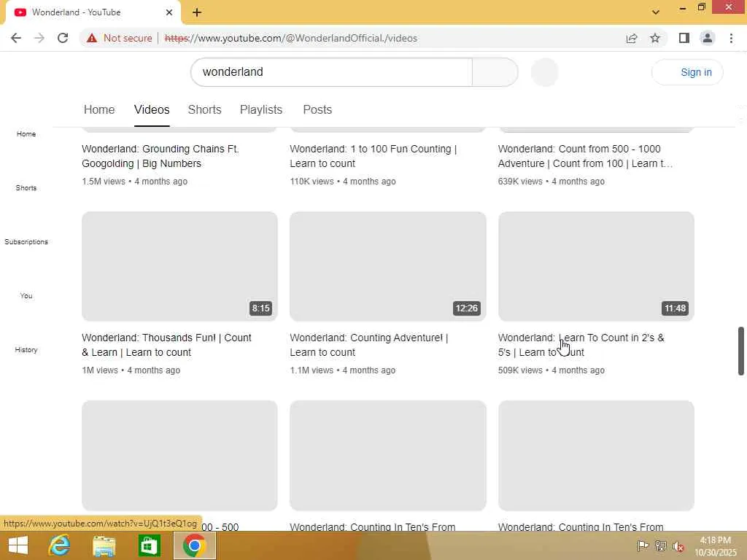This screenshot has width=747, height=560.
Task: Click the 639K views metadata text
Action: point(520,182)
